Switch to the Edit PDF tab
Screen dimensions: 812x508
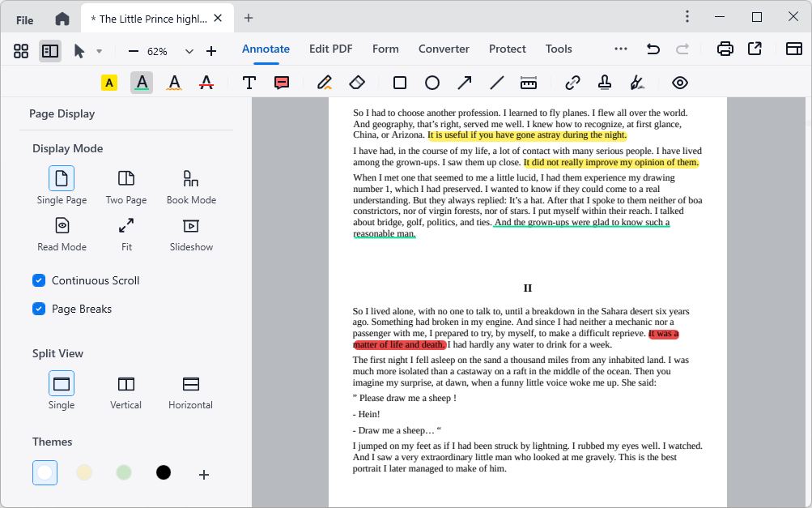330,49
